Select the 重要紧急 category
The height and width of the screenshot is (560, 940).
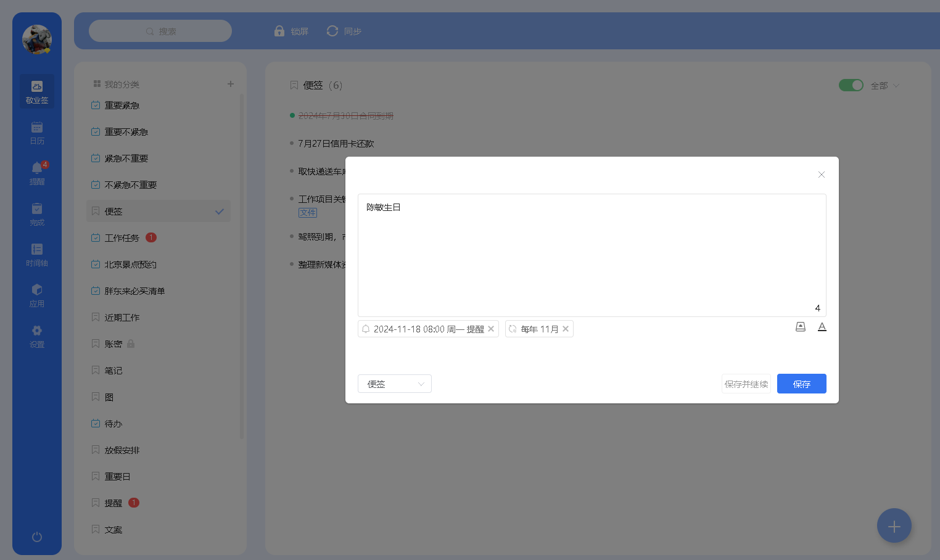point(159,105)
